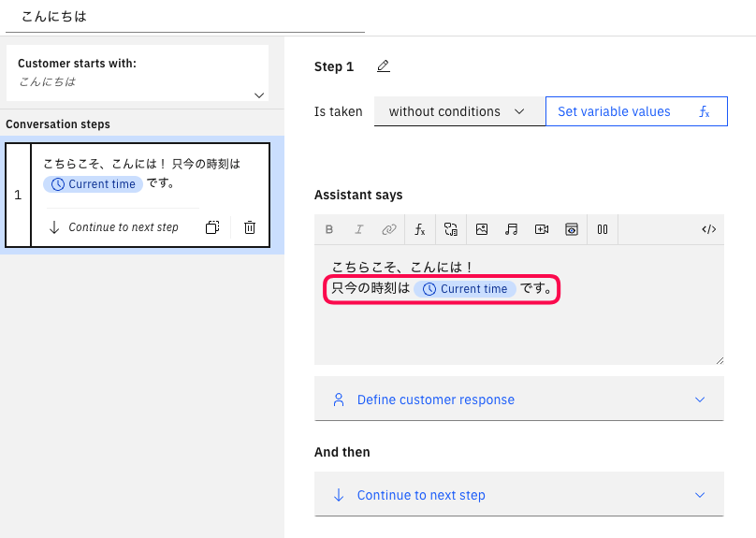Image resolution: width=756 pixels, height=538 pixels.
Task: Click the action name field こんにちは
Action: (x=185, y=17)
